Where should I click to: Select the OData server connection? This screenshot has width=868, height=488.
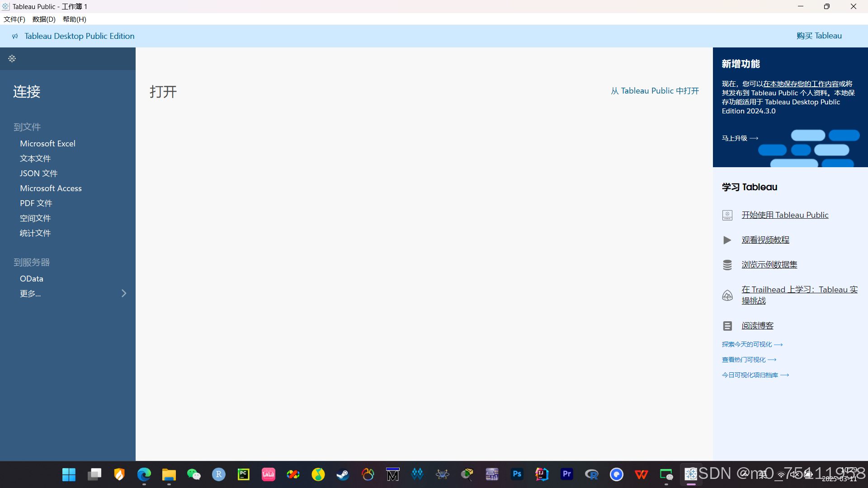31,278
